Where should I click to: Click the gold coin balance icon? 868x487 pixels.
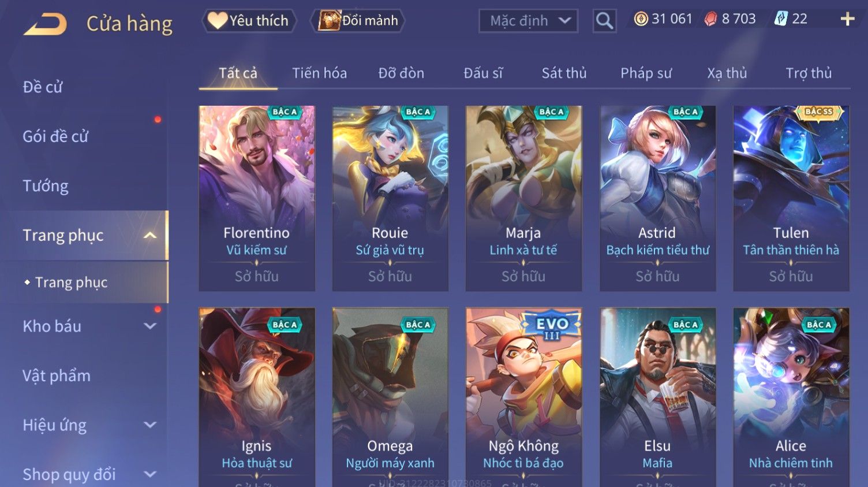pos(641,19)
